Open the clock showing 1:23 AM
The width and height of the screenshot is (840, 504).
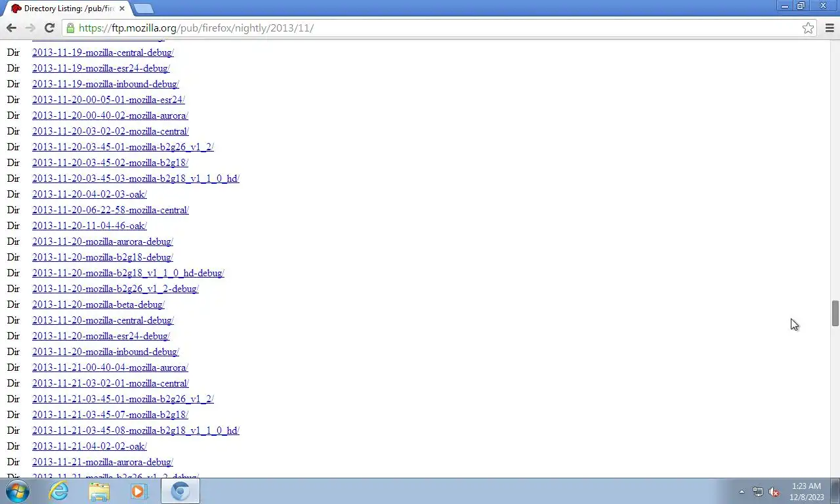(x=807, y=492)
